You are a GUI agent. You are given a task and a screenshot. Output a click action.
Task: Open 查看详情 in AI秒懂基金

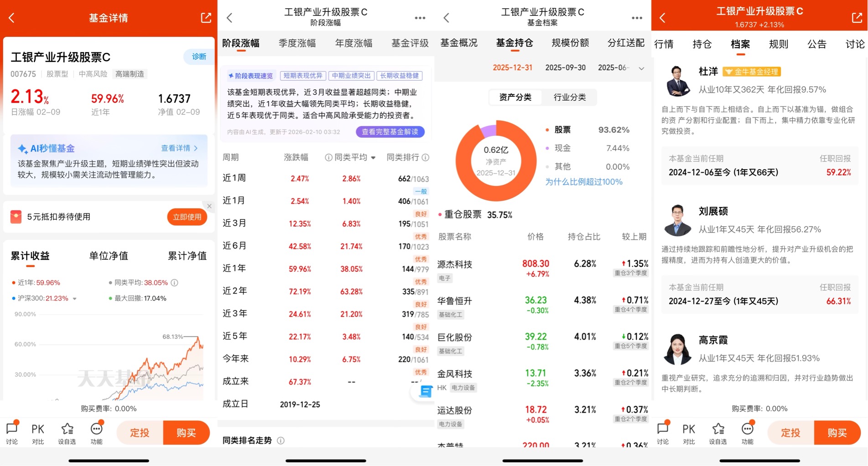coord(179,148)
